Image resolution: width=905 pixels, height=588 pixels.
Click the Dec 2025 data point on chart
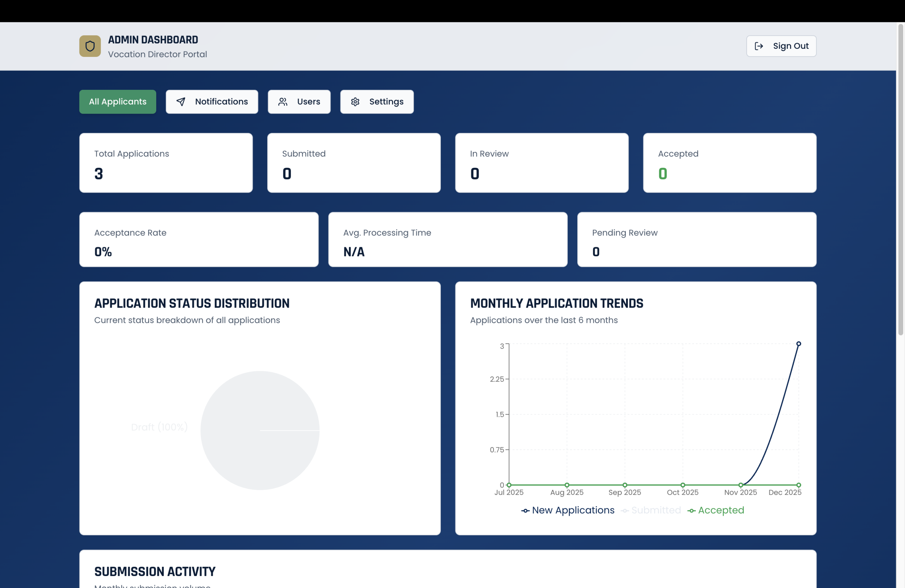coord(799,344)
